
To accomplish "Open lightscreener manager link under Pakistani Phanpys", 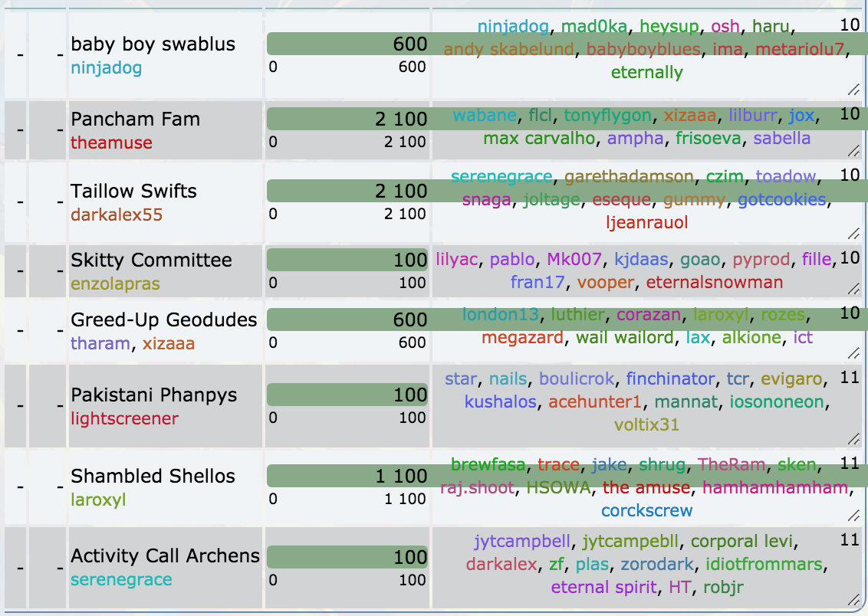I will (x=124, y=418).
